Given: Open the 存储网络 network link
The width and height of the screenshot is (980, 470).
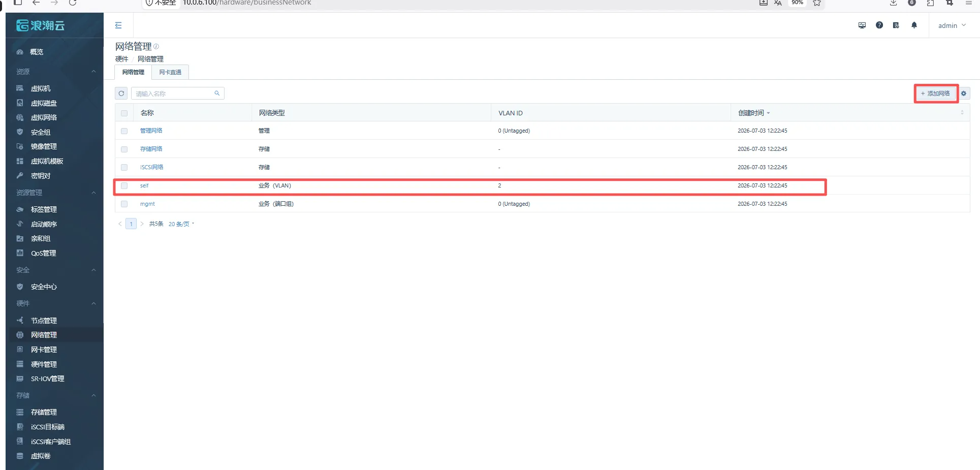Looking at the screenshot, I should click(151, 149).
